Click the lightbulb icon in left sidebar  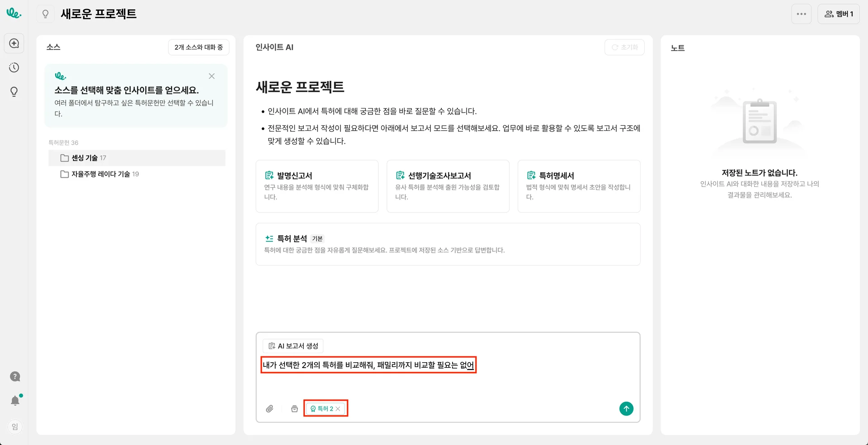tap(14, 92)
